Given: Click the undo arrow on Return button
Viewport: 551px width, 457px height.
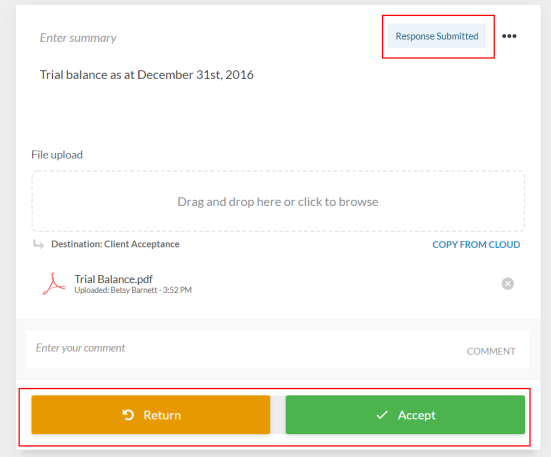Looking at the screenshot, I should coord(128,415).
